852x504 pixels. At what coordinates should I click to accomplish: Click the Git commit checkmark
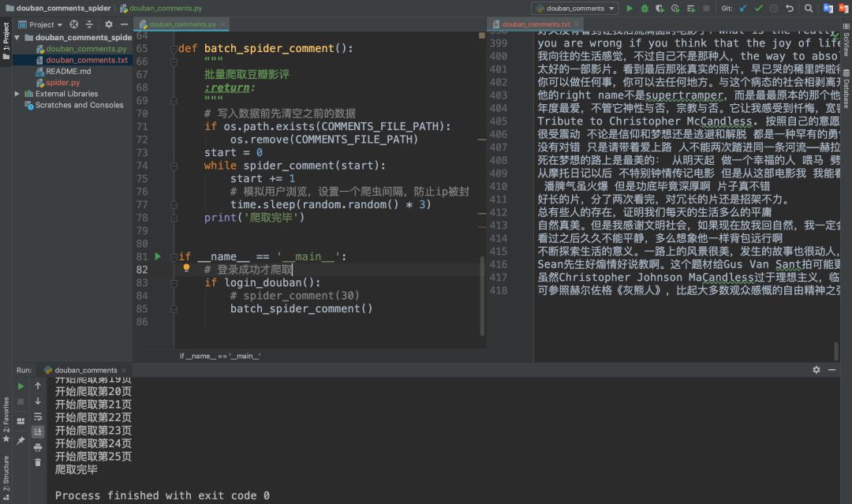759,8
